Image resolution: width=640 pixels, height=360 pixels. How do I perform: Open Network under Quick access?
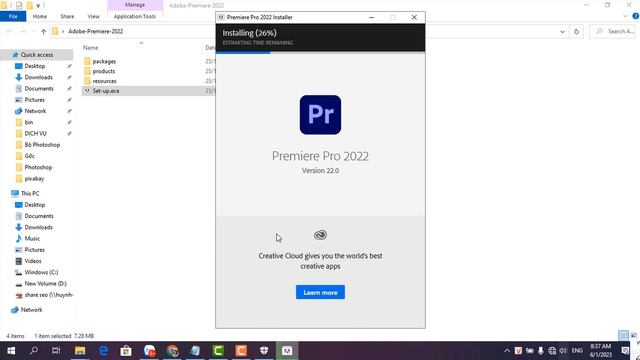click(35, 111)
